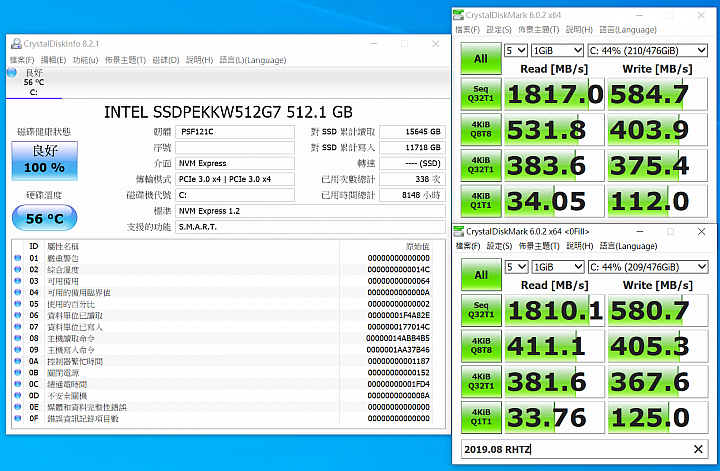Run Seq Q32T1 test in 0Fill window

(481, 310)
